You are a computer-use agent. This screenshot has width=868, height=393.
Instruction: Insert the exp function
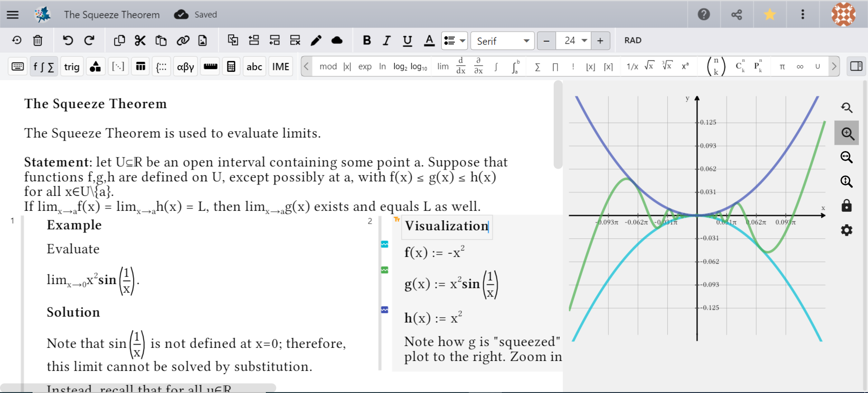tap(365, 66)
